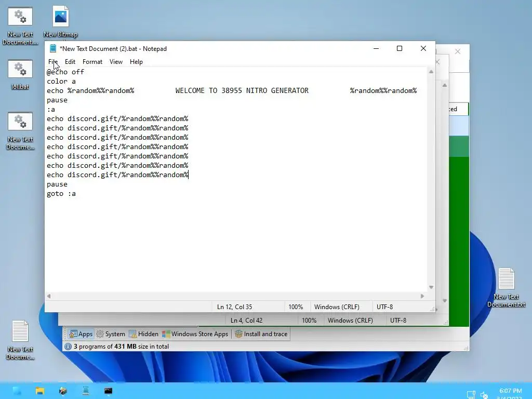Image resolution: width=532 pixels, height=399 pixels.
Task: Click the ':a' label line
Action: 51,110
